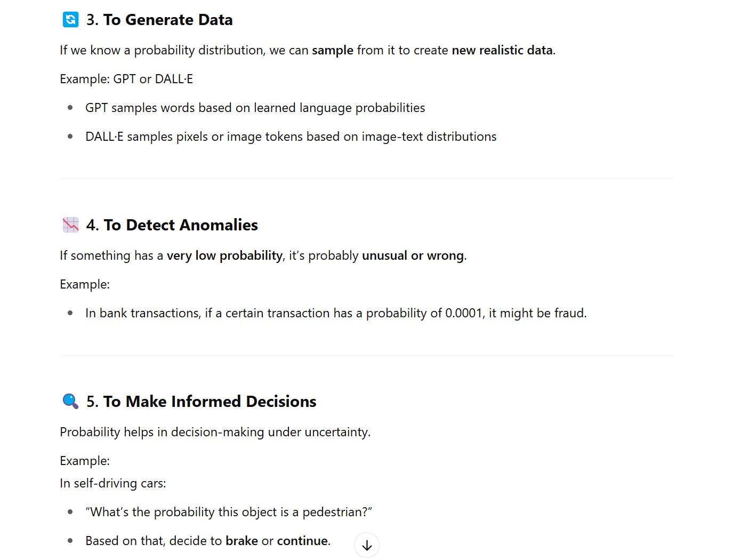Click the decision-making under uncertainty sentence

pyautogui.click(x=215, y=432)
